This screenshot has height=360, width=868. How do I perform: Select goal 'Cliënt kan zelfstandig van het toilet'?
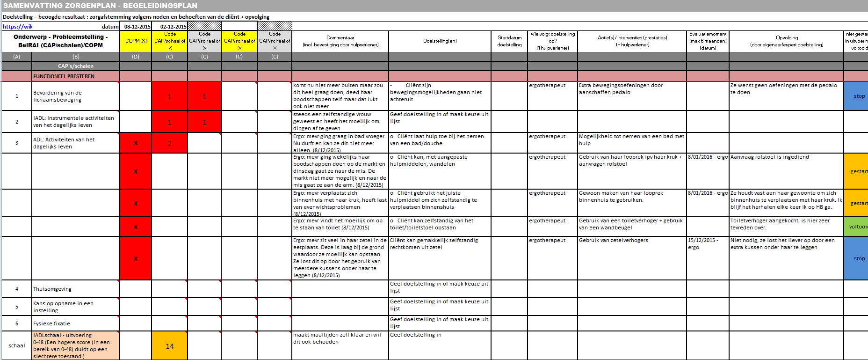440,227
